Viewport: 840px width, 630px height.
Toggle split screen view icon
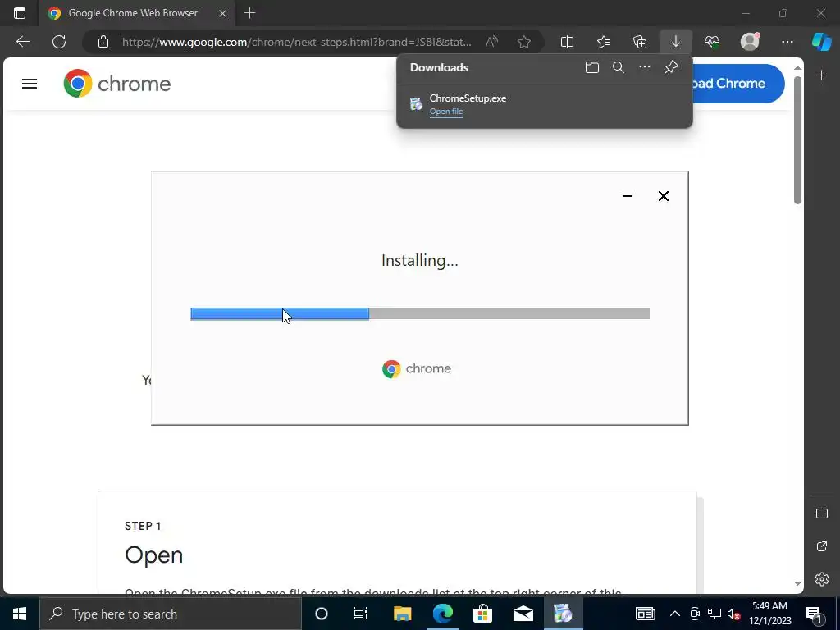point(567,42)
